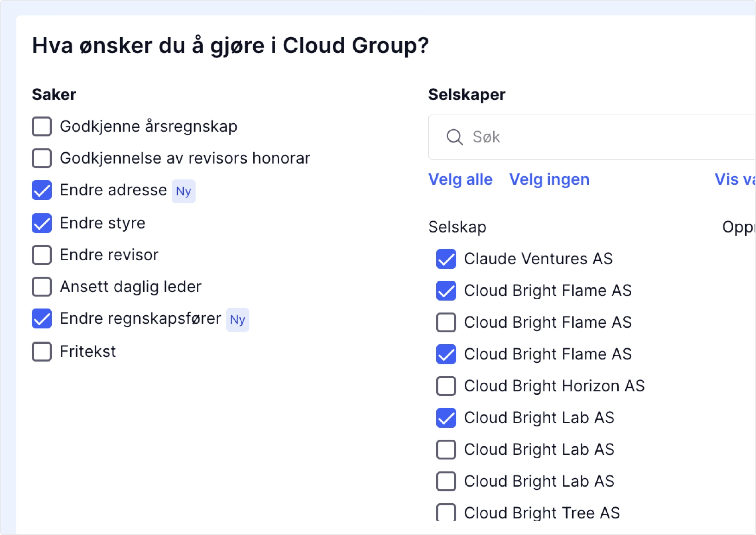This screenshot has height=535, width=756.
Task: Select the Ansett daglig leder checkbox
Action: coord(42,287)
